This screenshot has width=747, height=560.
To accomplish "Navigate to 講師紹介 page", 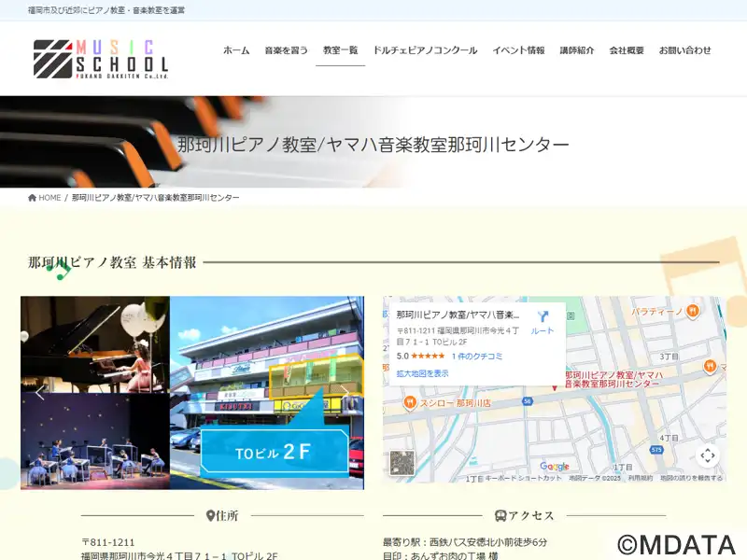I will tap(577, 50).
